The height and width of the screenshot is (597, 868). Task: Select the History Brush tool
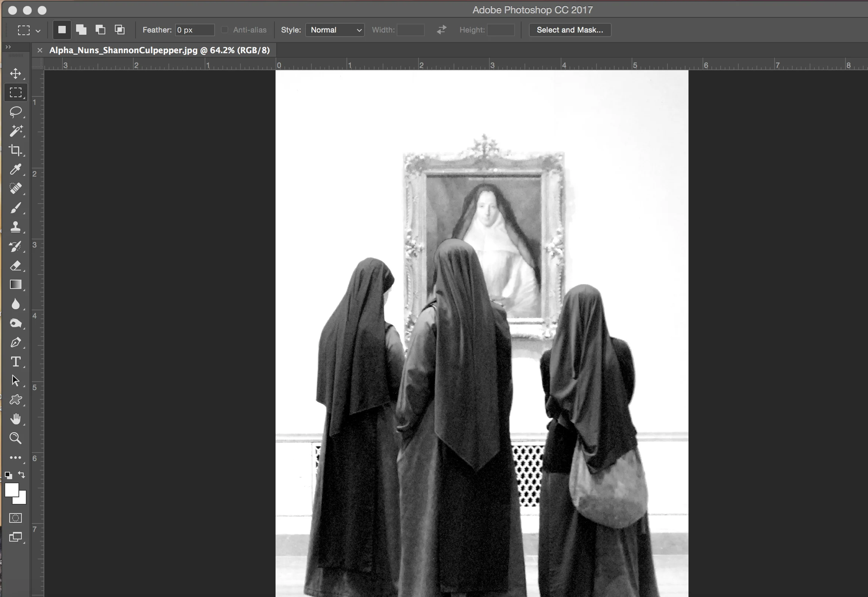point(16,246)
